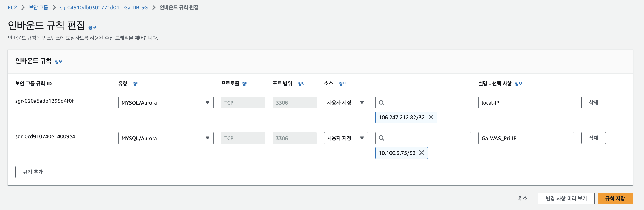The image size is (644, 210).
Task: Open 보안 그룹 breadcrumb link
Action: (38, 7)
